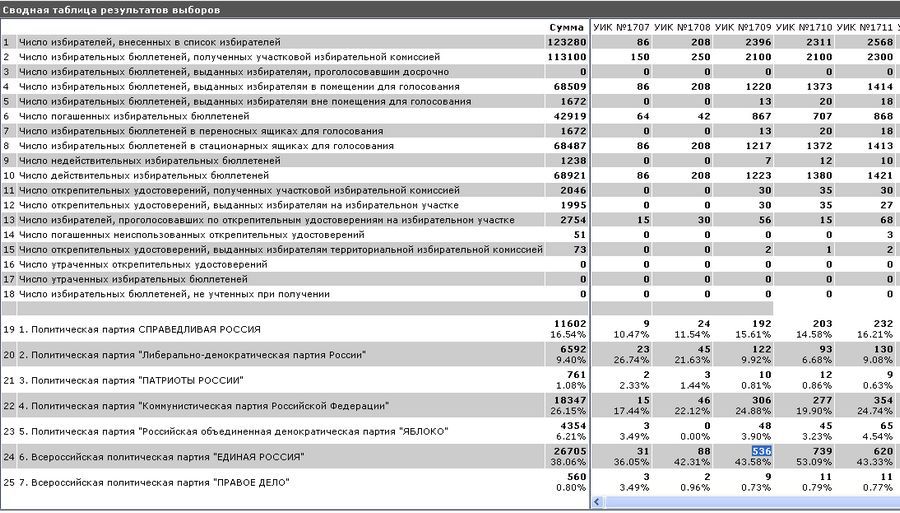Select the УИК №1707 column header

coord(621,26)
